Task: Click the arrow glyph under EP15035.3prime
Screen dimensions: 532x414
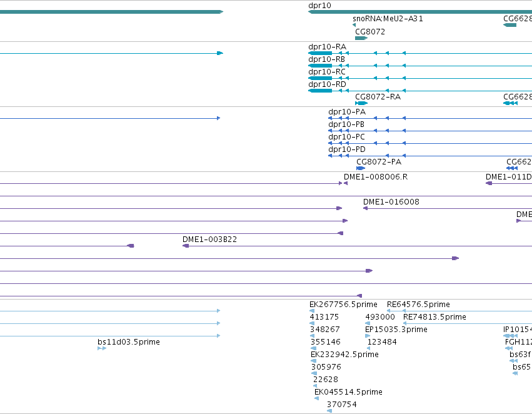Action: pos(368,336)
